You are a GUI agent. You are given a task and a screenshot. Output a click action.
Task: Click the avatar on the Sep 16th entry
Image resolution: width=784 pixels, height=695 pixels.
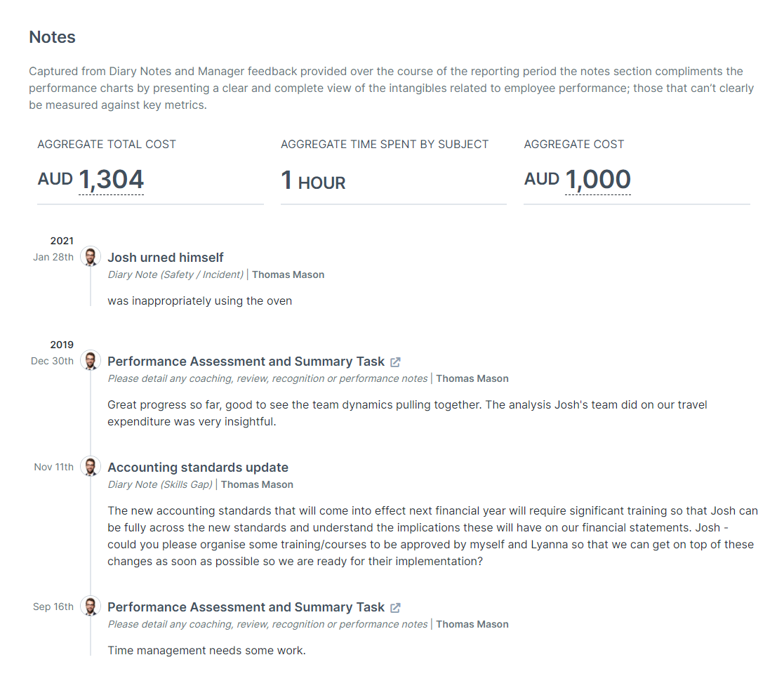tap(91, 606)
